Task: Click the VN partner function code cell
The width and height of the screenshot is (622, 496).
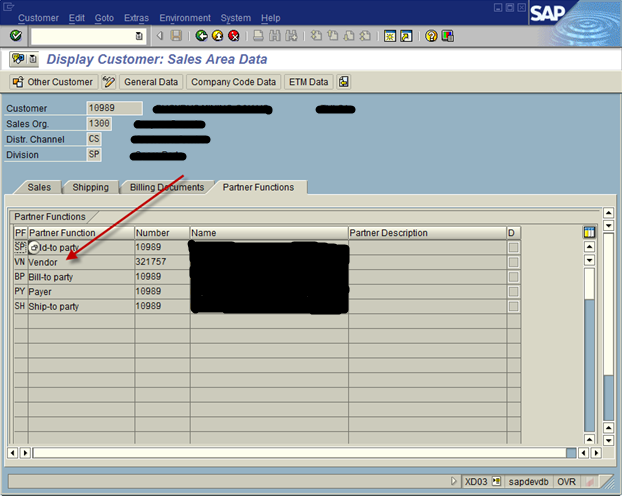Action: pyautogui.click(x=20, y=262)
